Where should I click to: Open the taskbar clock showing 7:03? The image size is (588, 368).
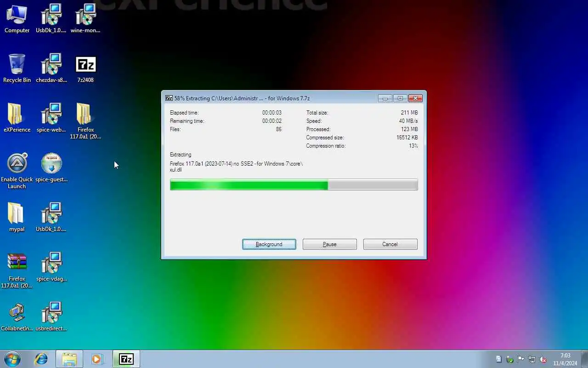[565, 359]
